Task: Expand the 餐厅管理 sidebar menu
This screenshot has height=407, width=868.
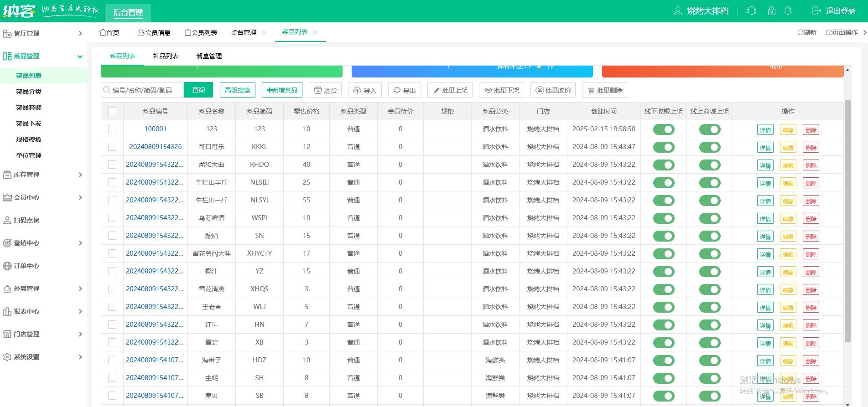Action: click(x=80, y=33)
